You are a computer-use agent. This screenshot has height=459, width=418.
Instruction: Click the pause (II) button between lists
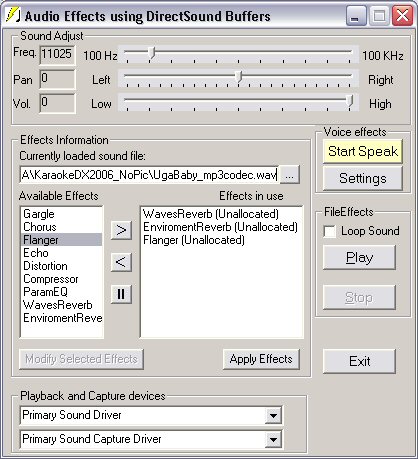click(121, 294)
